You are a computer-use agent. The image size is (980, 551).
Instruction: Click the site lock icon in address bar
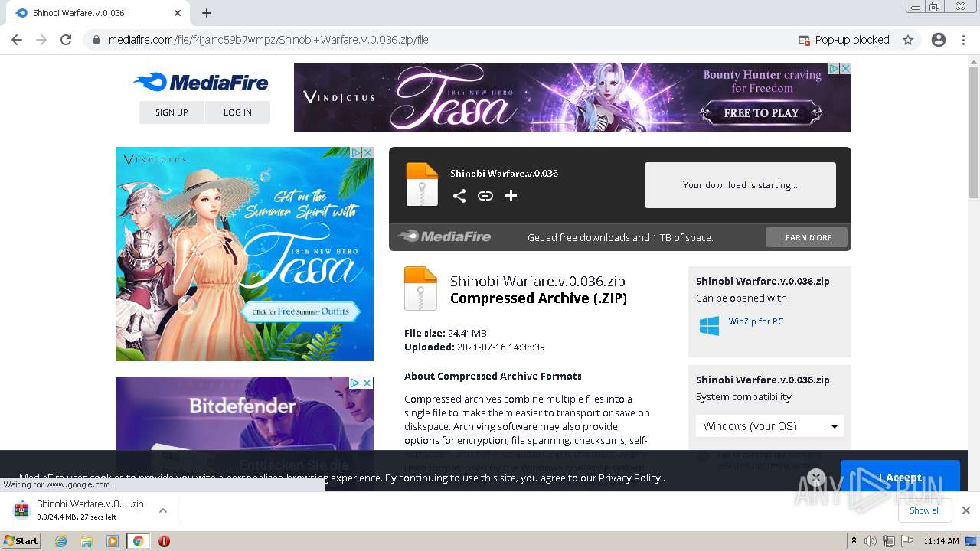pos(96,40)
